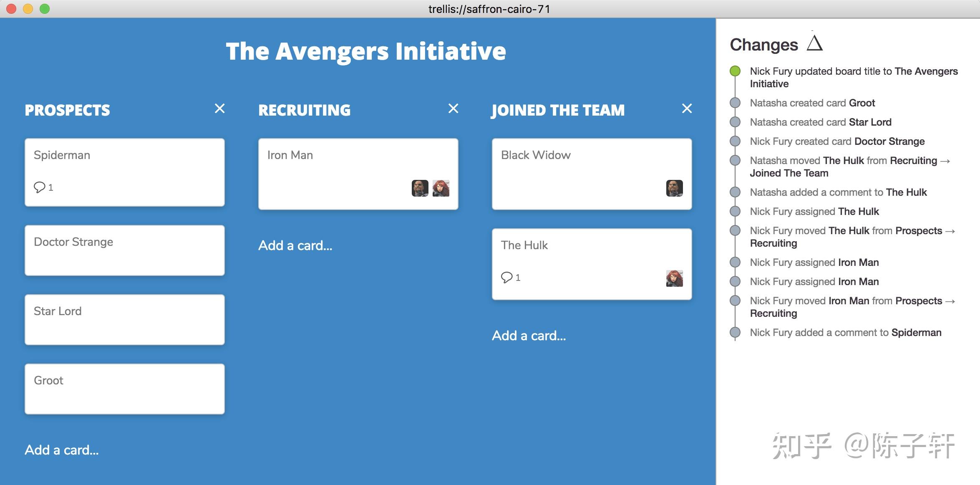
Task: Open the Doctor Strange card
Action: pos(125,250)
